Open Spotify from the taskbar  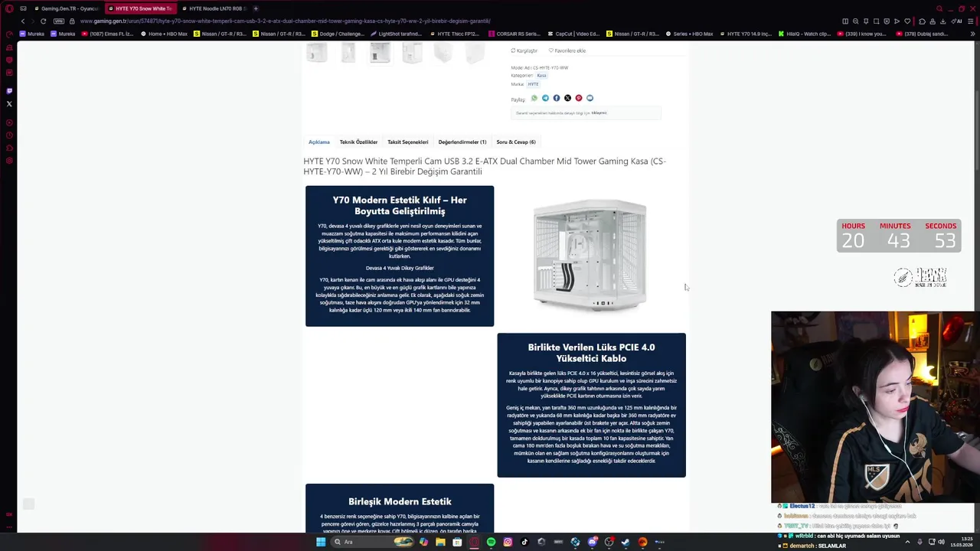click(x=491, y=542)
